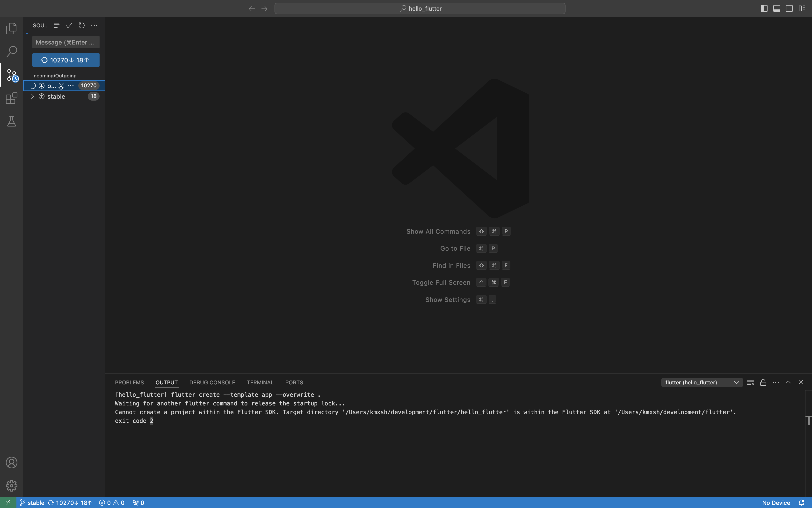
Task: Click the 18 outgoing count badge
Action: coord(94,97)
